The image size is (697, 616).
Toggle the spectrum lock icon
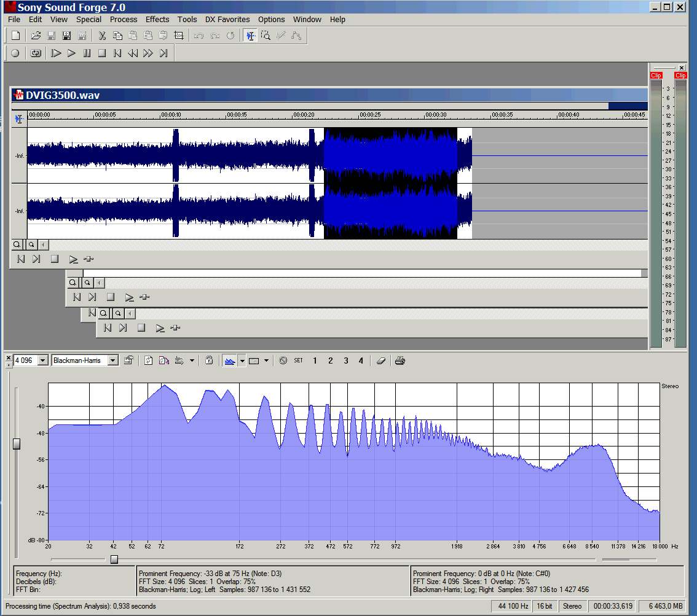pos(209,361)
